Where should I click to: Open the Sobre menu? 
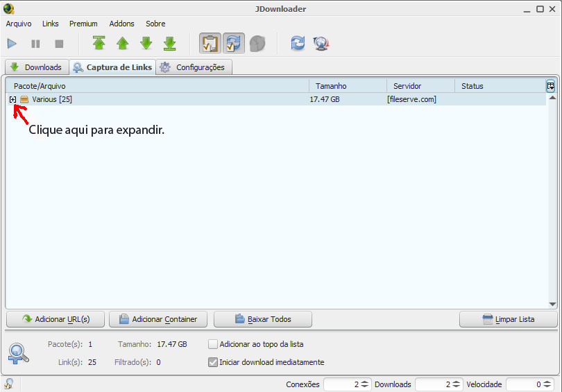[x=155, y=24]
